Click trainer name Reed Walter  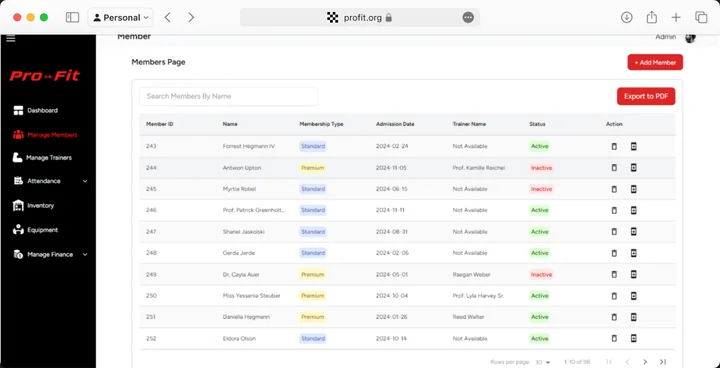pyautogui.click(x=468, y=317)
